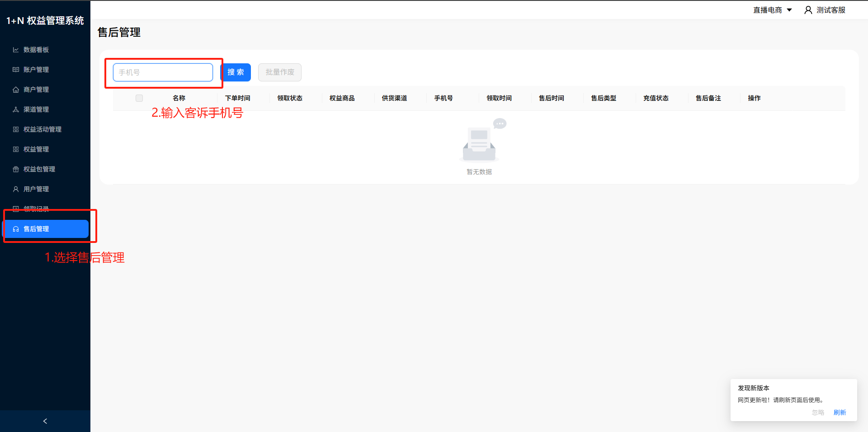This screenshot has width=868, height=432.
Task: Click the 批量作废 button
Action: point(280,72)
